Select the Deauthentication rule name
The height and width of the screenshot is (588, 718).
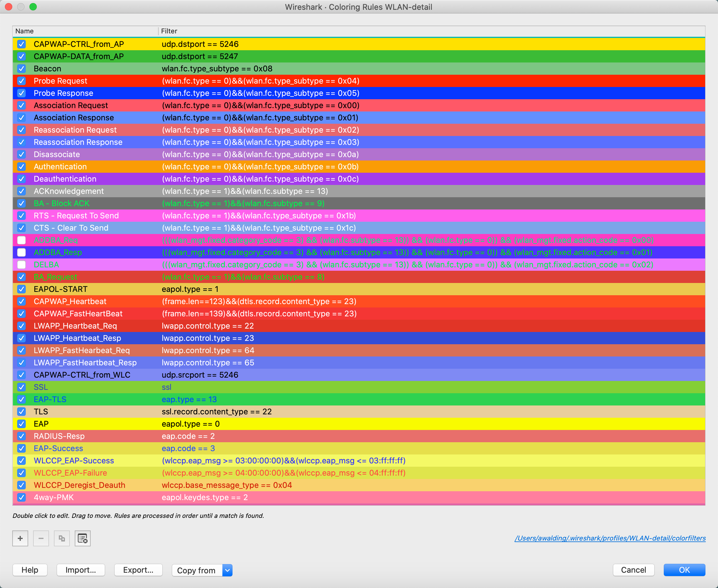[65, 179]
